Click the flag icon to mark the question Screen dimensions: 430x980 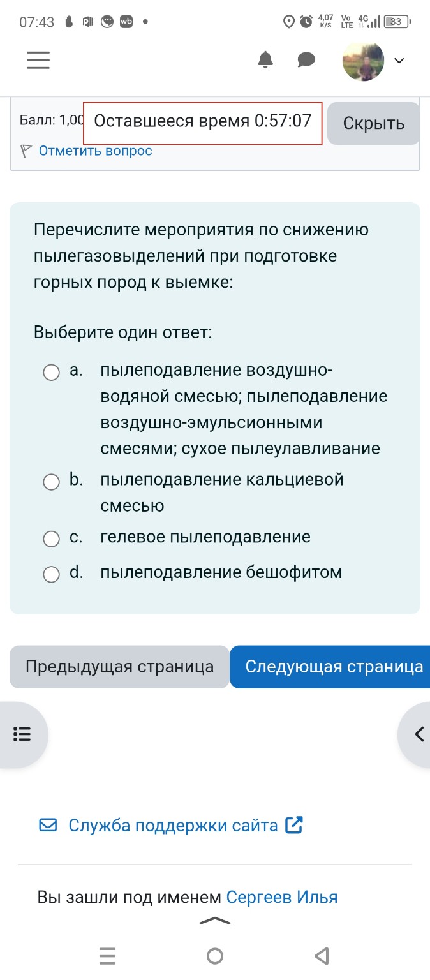(x=27, y=151)
